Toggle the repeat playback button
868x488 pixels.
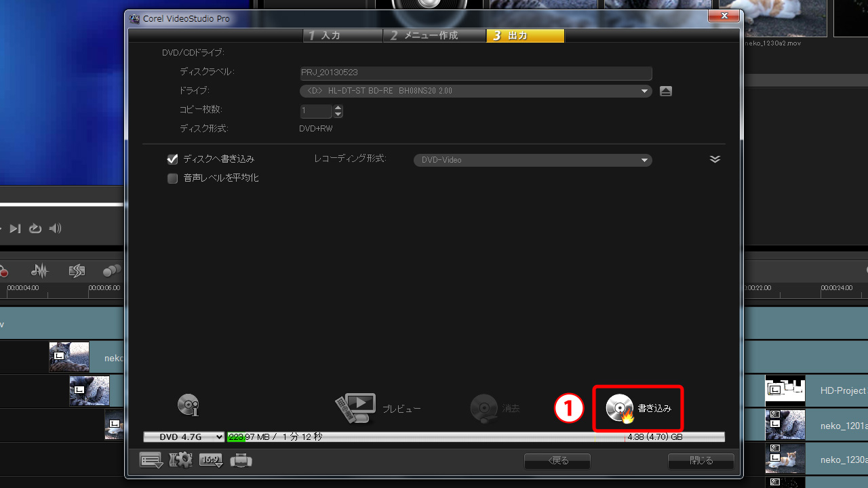(35, 228)
